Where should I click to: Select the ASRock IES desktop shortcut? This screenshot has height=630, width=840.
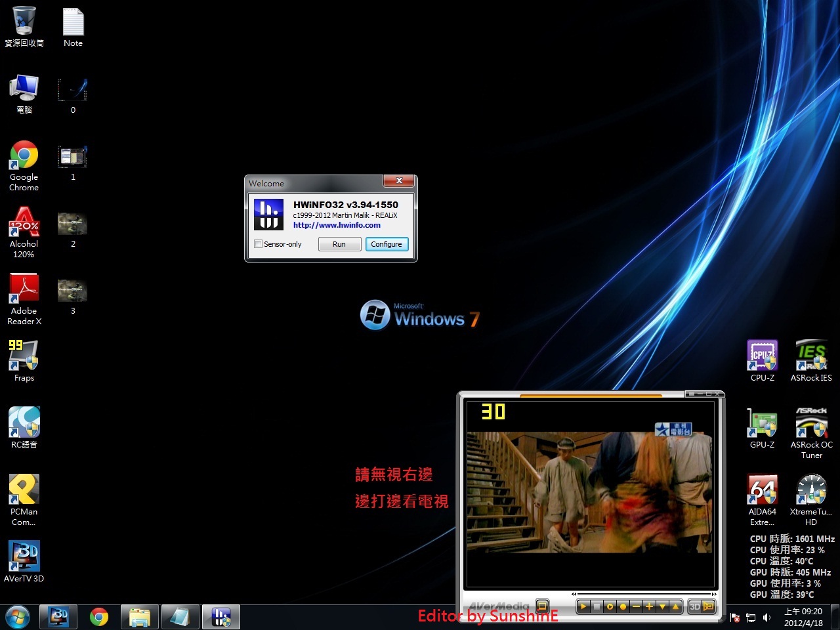[811, 361]
